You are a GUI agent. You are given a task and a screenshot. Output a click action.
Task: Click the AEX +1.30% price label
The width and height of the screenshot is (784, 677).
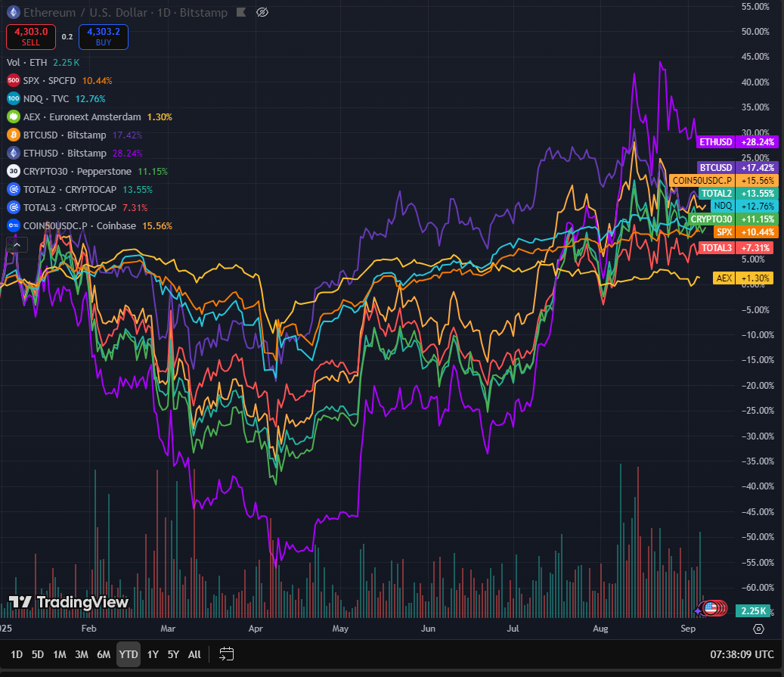tap(744, 278)
